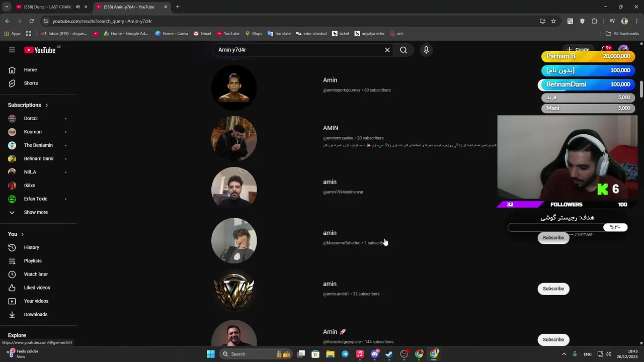The image size is (644, 362).
Task: Subscribe to @MasoomeTaherloo channel
Action: click(x=553, y=238)
